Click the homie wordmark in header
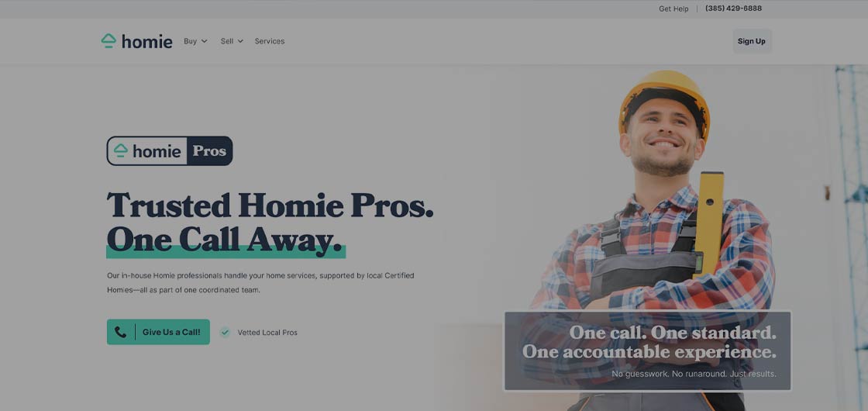This screenshot has height=411, width=868. click(146, 42)
